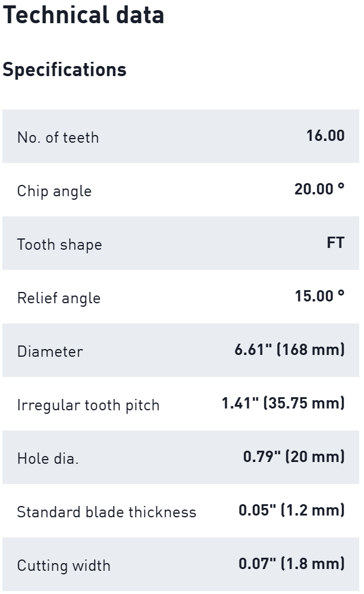Select the Irregular tooth pitch label
The image size is (364, 594).
[88, 405]
